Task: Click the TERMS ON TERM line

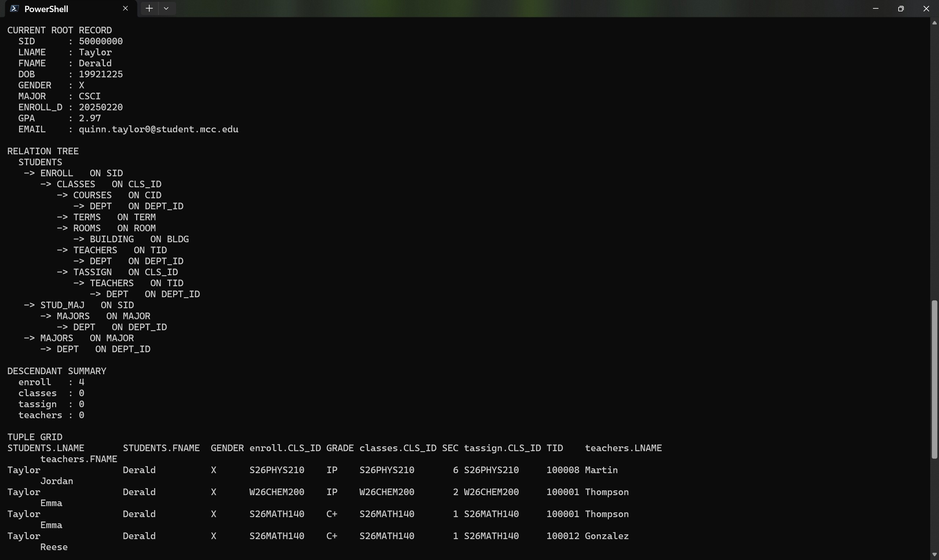Action: click(x=106, y=217)
